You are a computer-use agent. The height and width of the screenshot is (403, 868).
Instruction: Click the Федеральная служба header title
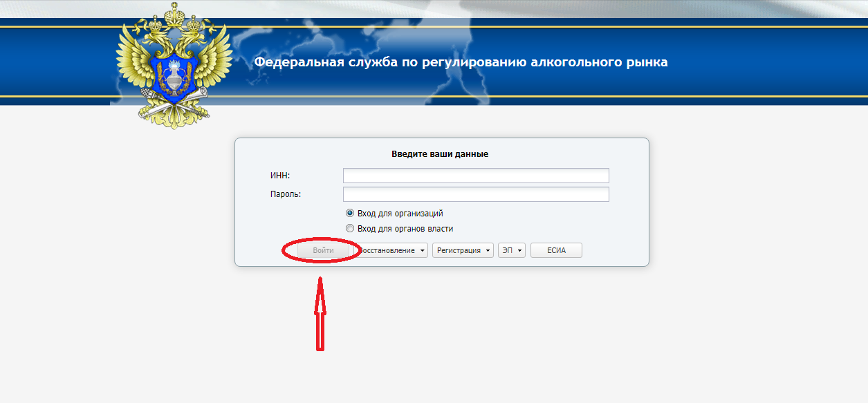[x=461, y=62]
